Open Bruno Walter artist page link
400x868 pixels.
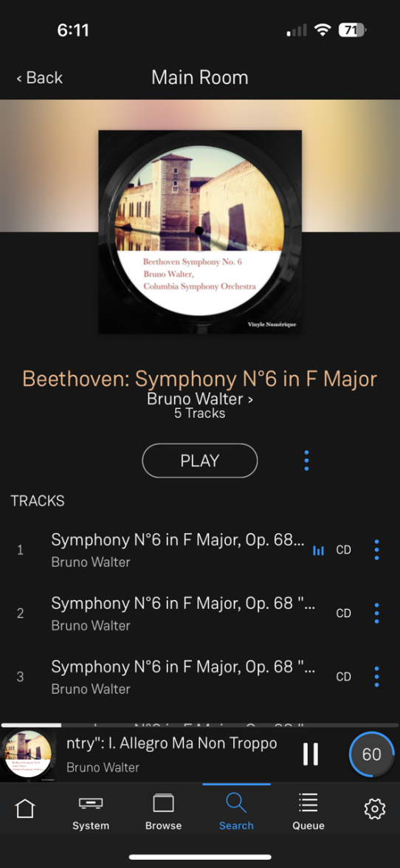200,399
